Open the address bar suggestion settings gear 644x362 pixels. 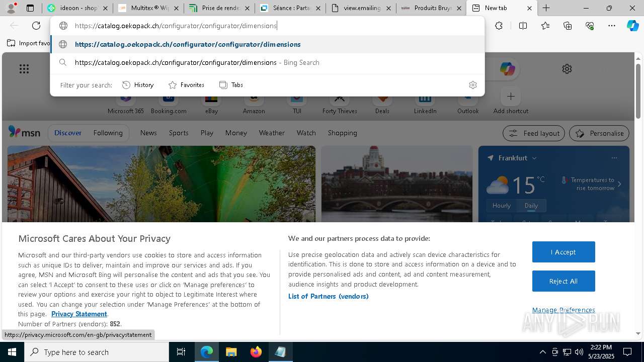472,85
